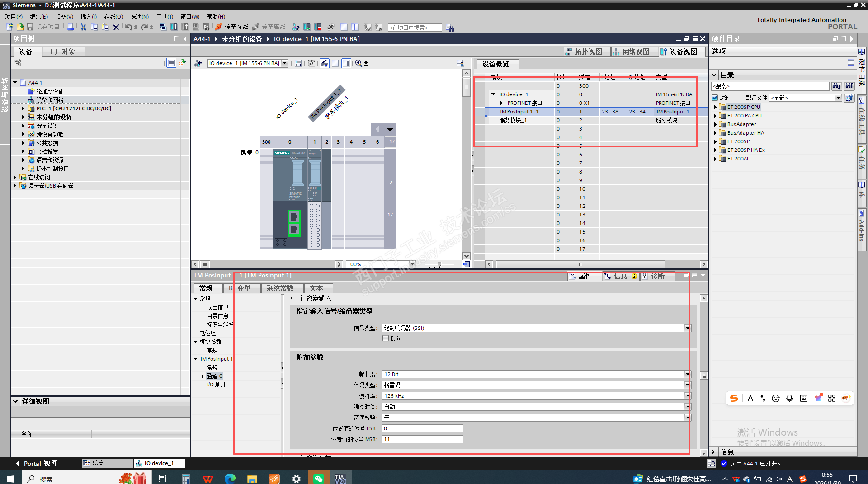The width and height of the screenshot is (868, 484).
Task: Open the 在线(O) menu
Action: [x=113, y=17]
